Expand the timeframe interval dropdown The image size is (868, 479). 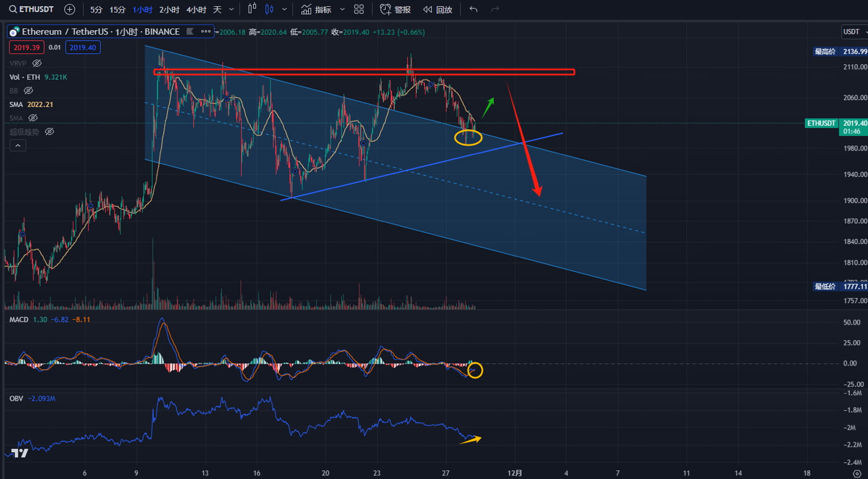pyautogui.click(x=232, y=10)
